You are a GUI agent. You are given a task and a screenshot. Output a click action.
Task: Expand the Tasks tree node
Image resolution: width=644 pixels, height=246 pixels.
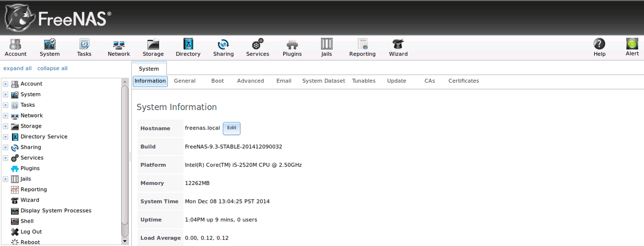click(6, 105)
